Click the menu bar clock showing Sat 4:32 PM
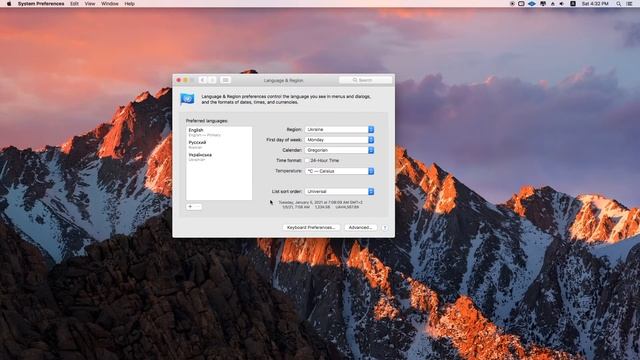This screenshot has width=640, height=360. point(595,4)
